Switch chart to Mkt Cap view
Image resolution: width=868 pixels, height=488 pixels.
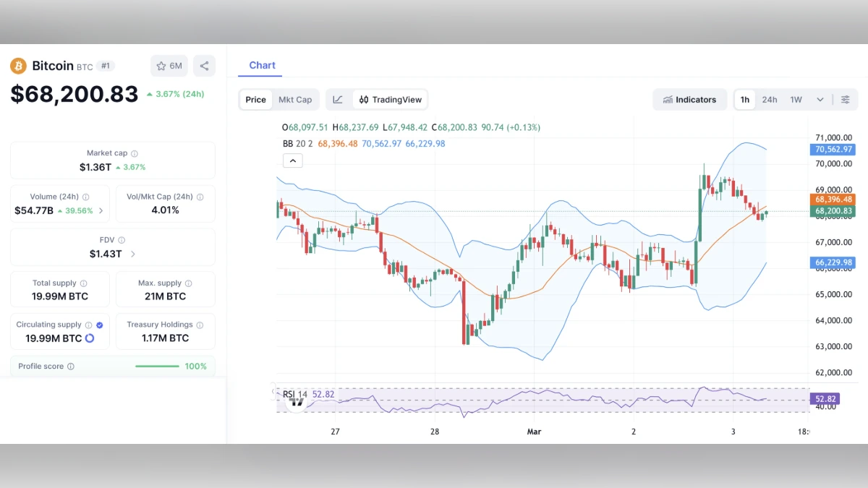pyautogui.click(x=296, y=99)
